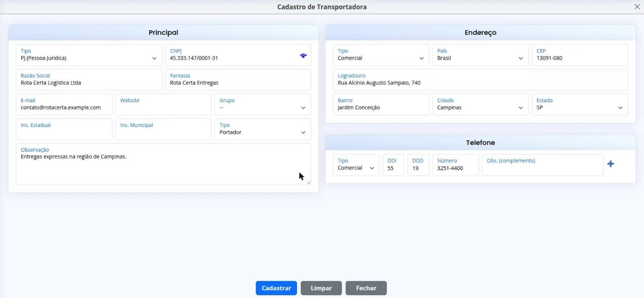This screenshot has height=298, width=644.
Task: Click the Principal section header
Action: [x=163, y=33]
